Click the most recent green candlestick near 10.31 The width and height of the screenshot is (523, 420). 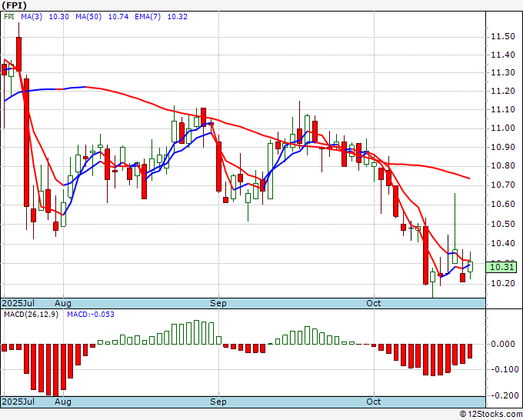click(470, 267)
